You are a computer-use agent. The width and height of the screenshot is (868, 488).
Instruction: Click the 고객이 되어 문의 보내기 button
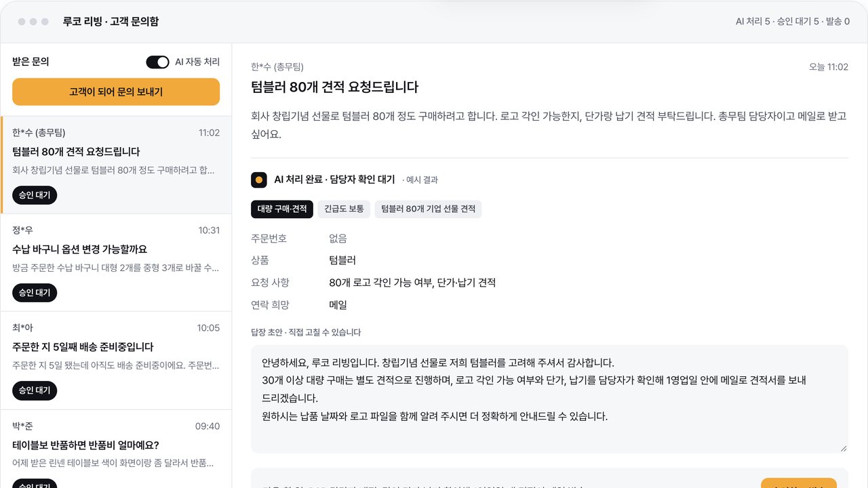point(116,91)
